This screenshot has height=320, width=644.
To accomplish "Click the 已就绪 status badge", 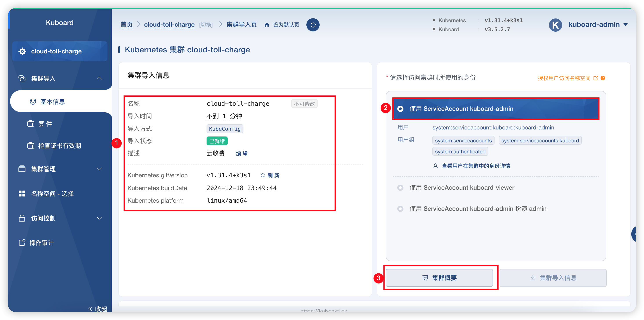I will [x=217, y=141].
